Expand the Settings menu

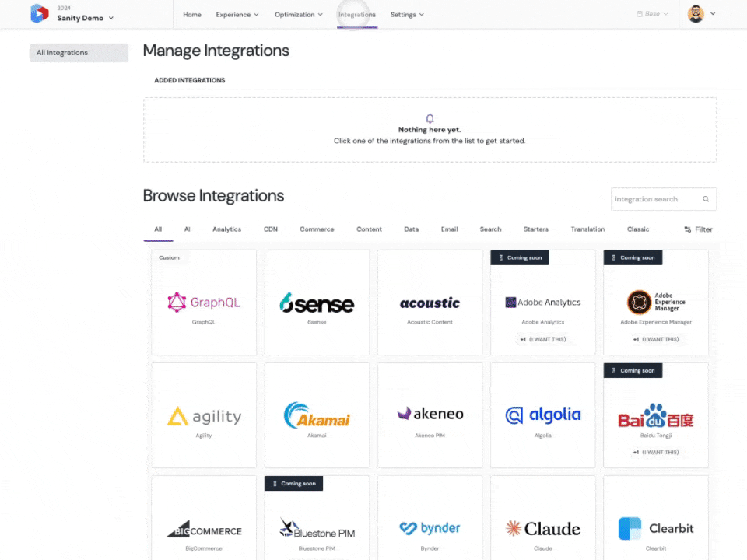407,15
